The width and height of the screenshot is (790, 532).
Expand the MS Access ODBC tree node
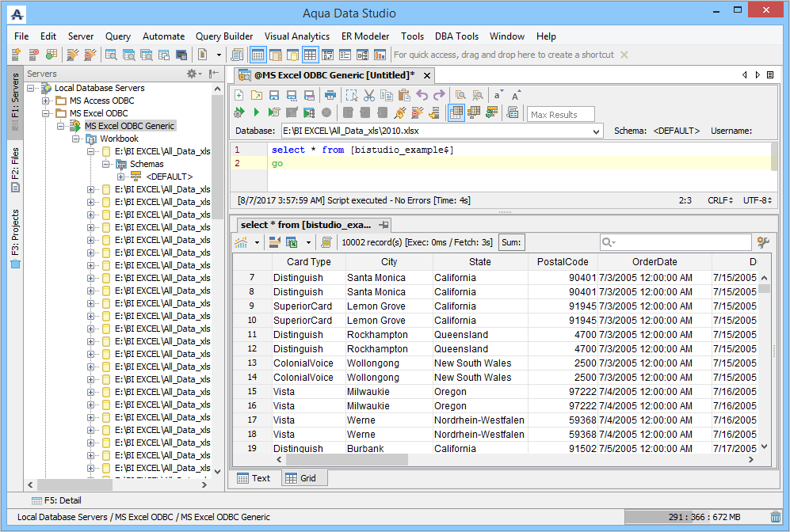click(46, 101)
